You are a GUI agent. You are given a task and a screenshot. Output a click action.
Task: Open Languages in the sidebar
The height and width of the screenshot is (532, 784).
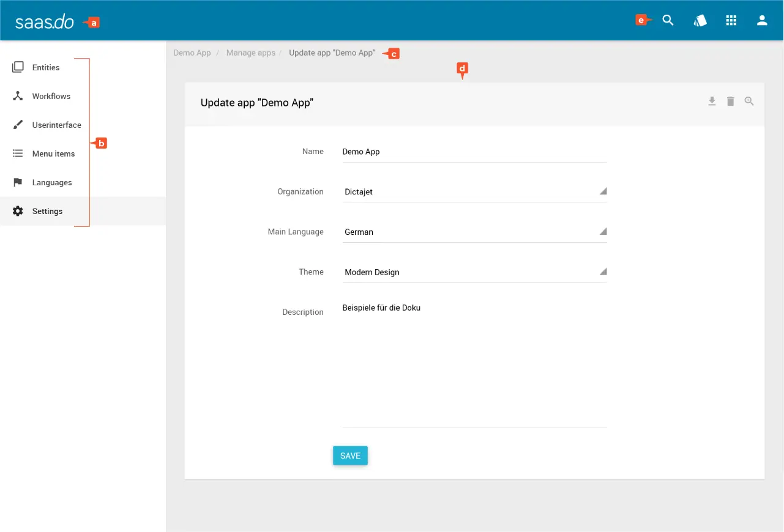[x=52, y=182]
